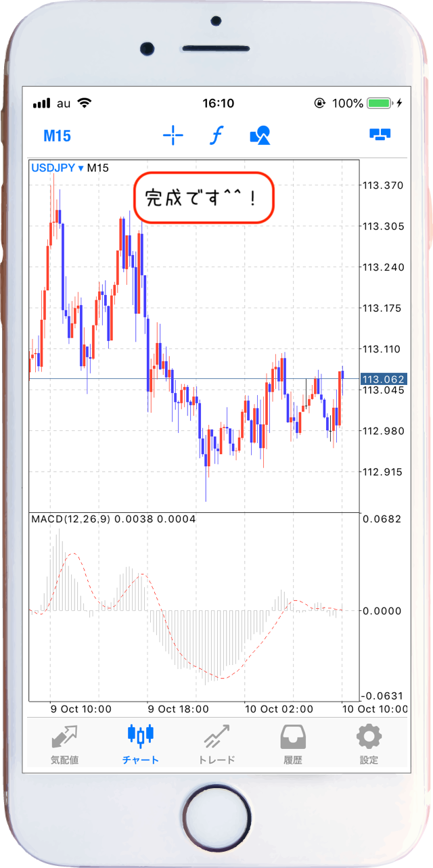Switch to the 気配値 quotes tab

coord(65,745)
